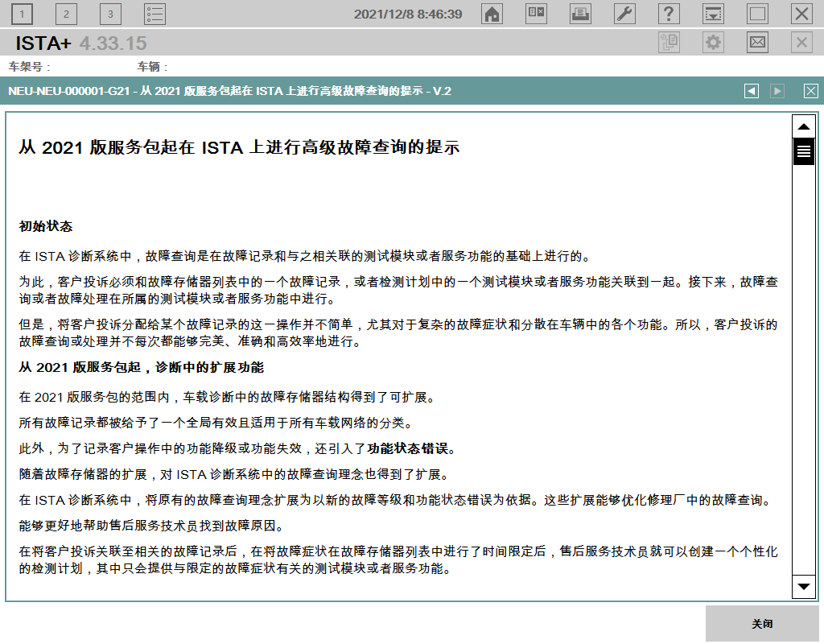
Task: Open the wrench administration settings
Action: (x=624, y=14)
